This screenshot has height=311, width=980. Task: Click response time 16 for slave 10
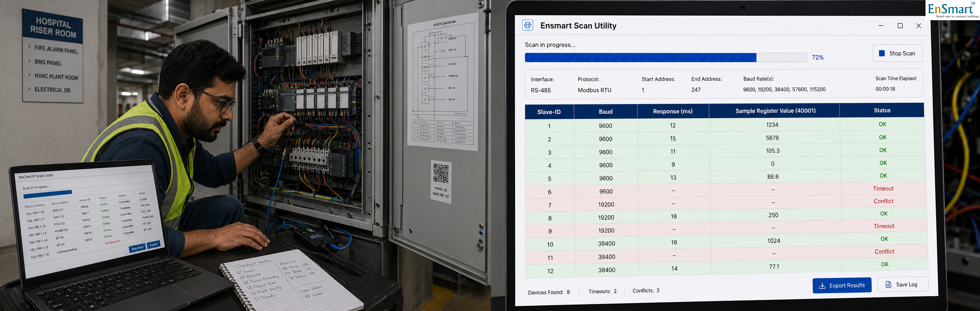click(674, 242)
